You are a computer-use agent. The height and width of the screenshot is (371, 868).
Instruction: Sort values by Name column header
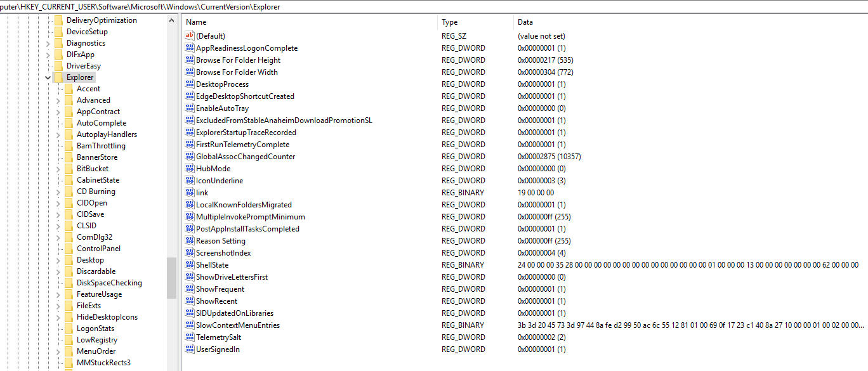(310, 22)
